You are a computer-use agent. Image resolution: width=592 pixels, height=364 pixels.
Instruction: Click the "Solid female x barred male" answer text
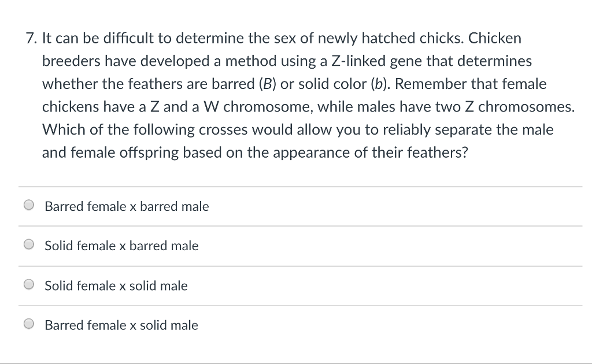(x=121, y=246)
